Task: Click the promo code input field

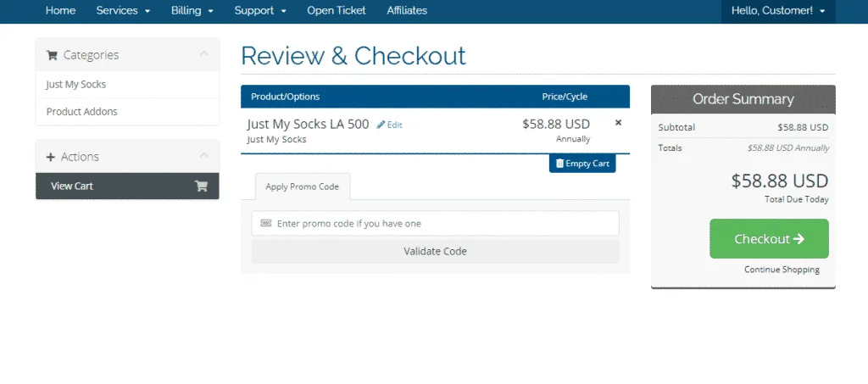Action: tap(435, 224)
